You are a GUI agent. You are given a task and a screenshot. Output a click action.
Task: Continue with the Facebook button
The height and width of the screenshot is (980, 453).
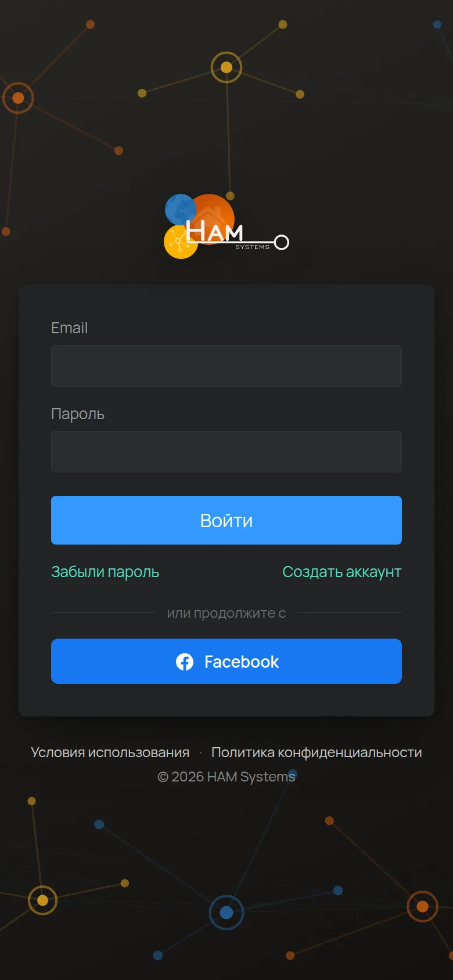[x=227, y=661]
